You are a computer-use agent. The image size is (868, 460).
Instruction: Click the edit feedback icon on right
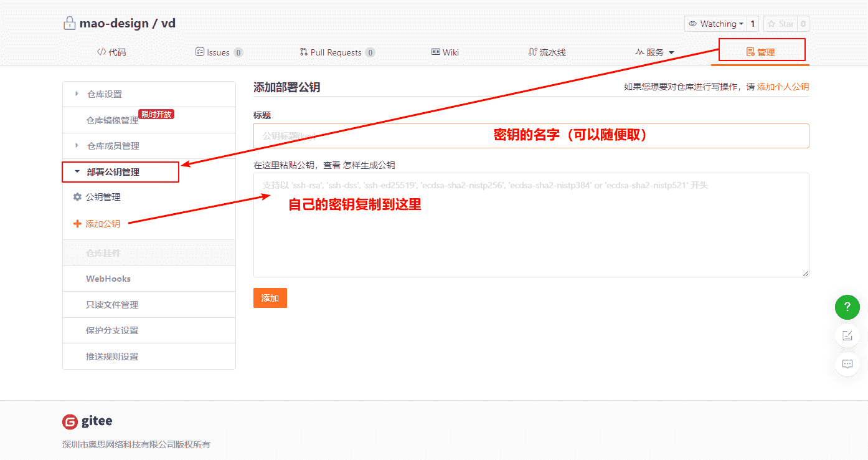847,336
